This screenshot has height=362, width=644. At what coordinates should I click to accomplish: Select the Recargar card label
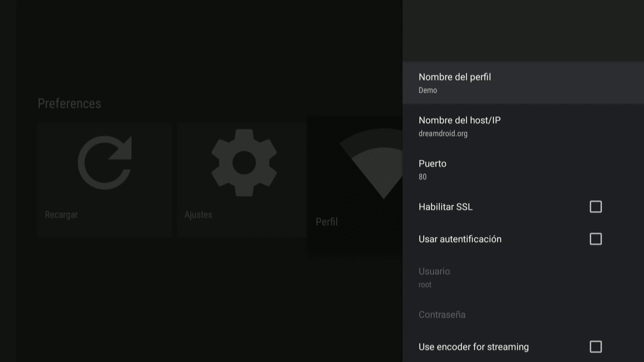pos(61,215)
